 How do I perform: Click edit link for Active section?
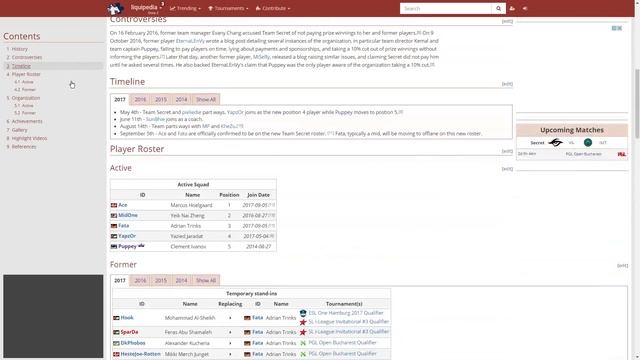pyautogui.click(x=507, y=169)
